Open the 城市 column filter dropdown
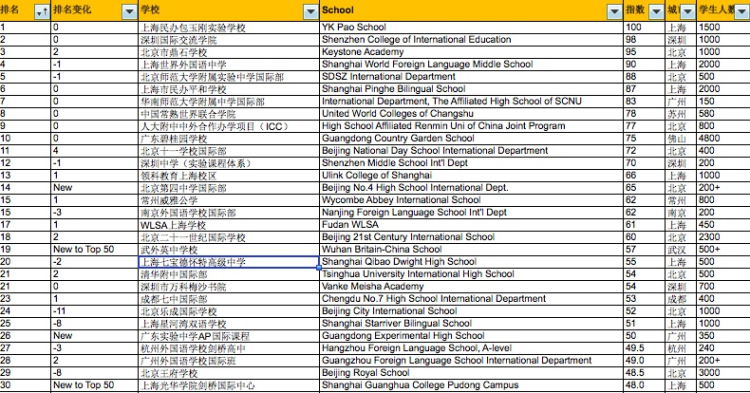750x393 pixels. (x=688, y=12)
